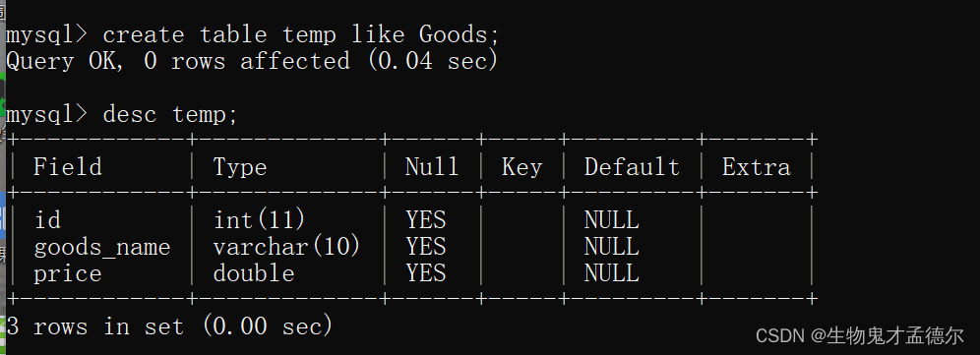This screenshot has height=355, width=980.
Task: Click the 'double' type value
Action: (254, 273)
